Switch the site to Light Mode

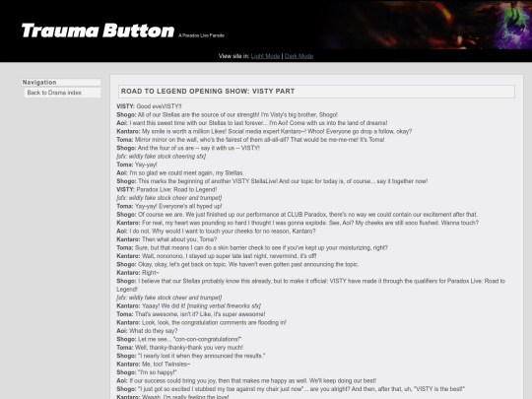tap(265, 56)
